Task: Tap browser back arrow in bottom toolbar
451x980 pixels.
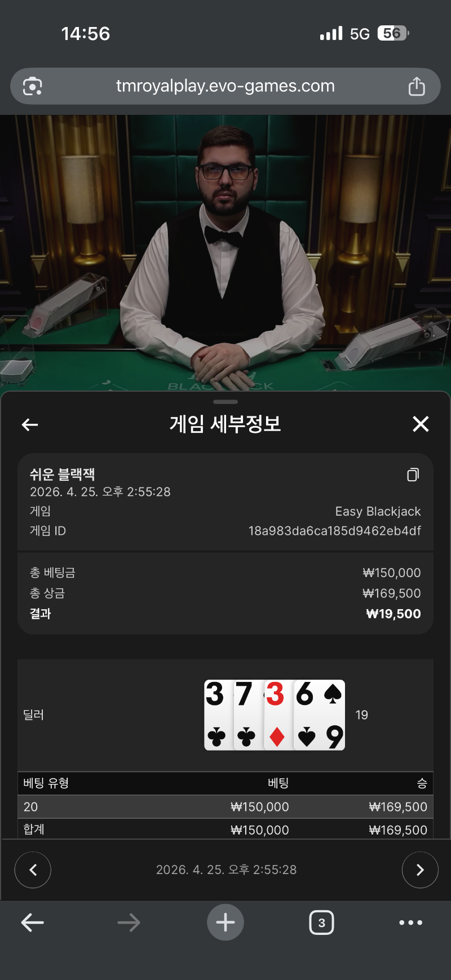Action: click(x=32, y=923)
